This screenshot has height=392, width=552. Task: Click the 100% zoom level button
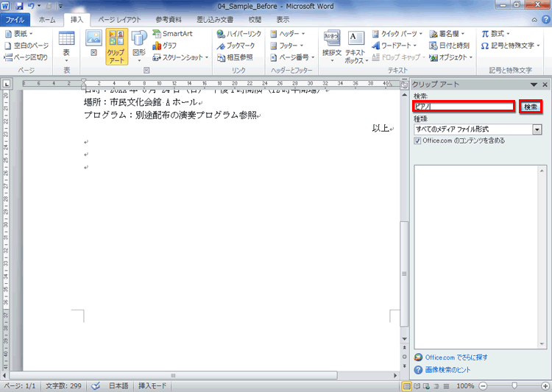[465, 386]
